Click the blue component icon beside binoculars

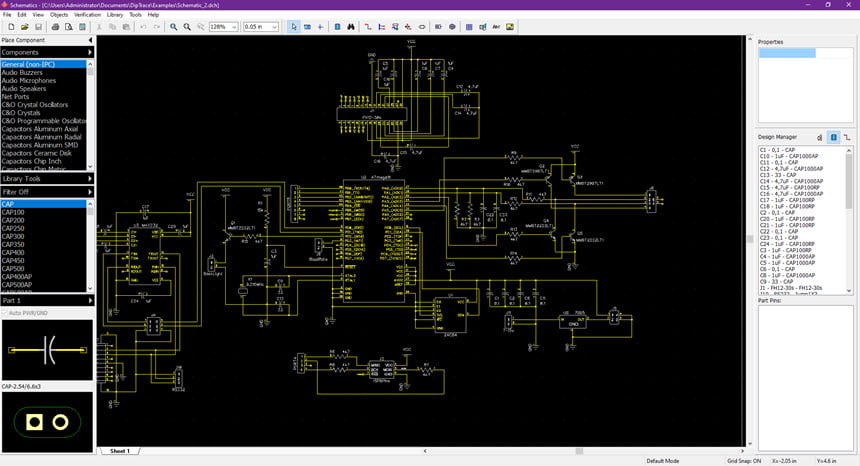(337, 26)
